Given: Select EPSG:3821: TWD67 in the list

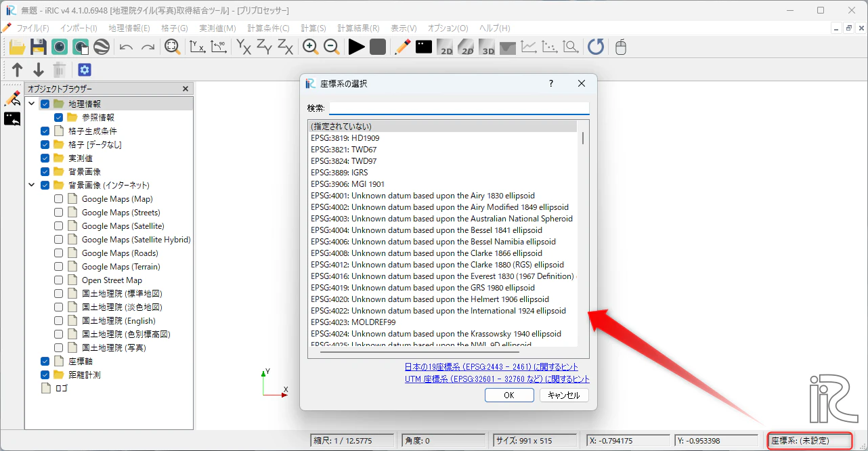Looking at the screenshot, I should click(443, 150).
